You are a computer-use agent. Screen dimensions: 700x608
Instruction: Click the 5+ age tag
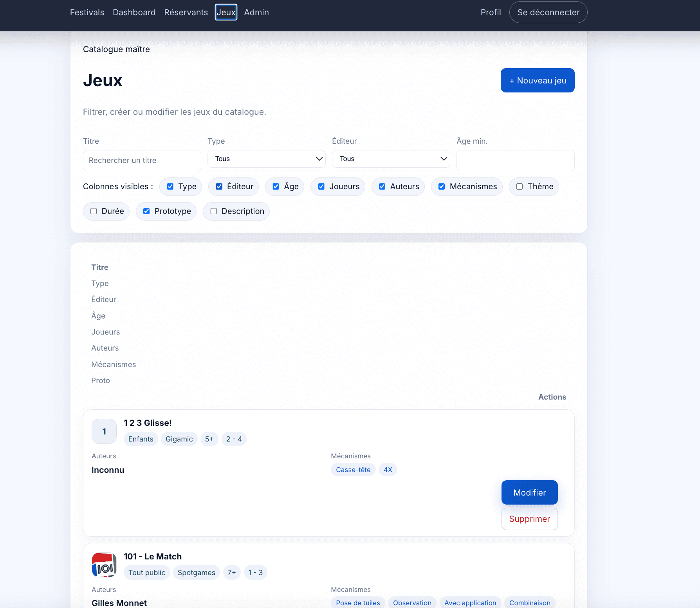tap(209, 439)
